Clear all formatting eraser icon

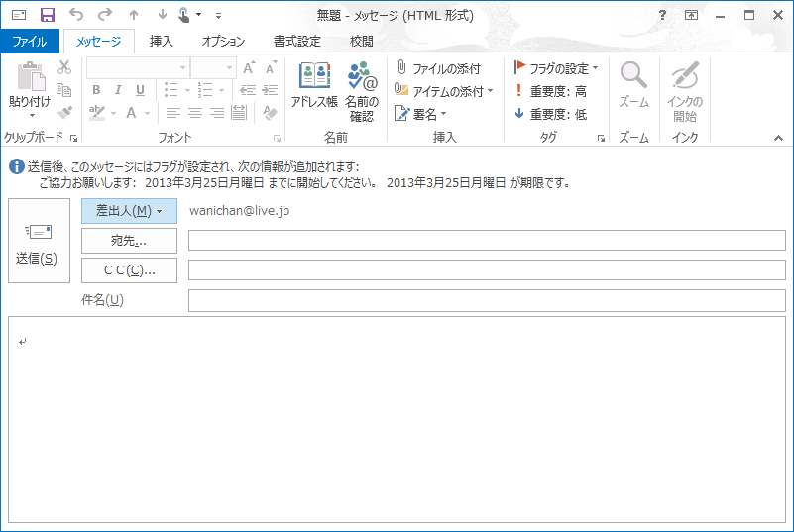(270, 112)
